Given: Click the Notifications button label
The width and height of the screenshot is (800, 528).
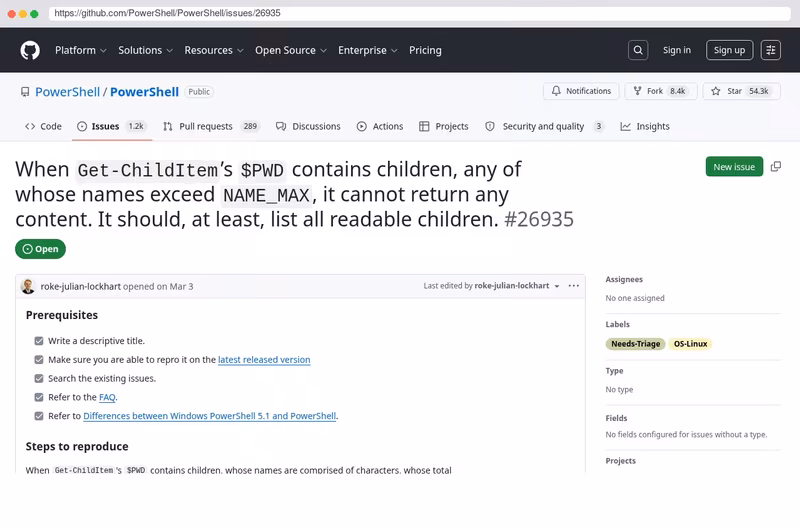Looking at the screenshot, I should (588, 91).
